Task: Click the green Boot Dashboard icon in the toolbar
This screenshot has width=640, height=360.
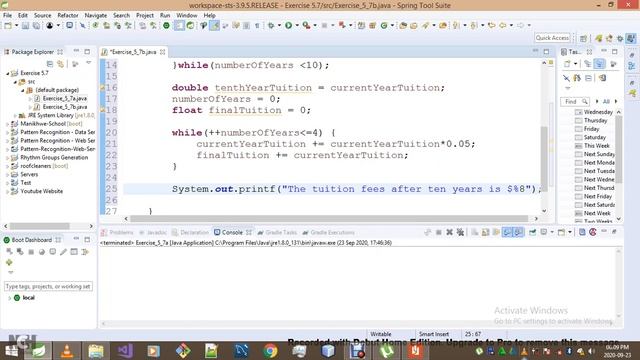Action: [x=166, y=26]
